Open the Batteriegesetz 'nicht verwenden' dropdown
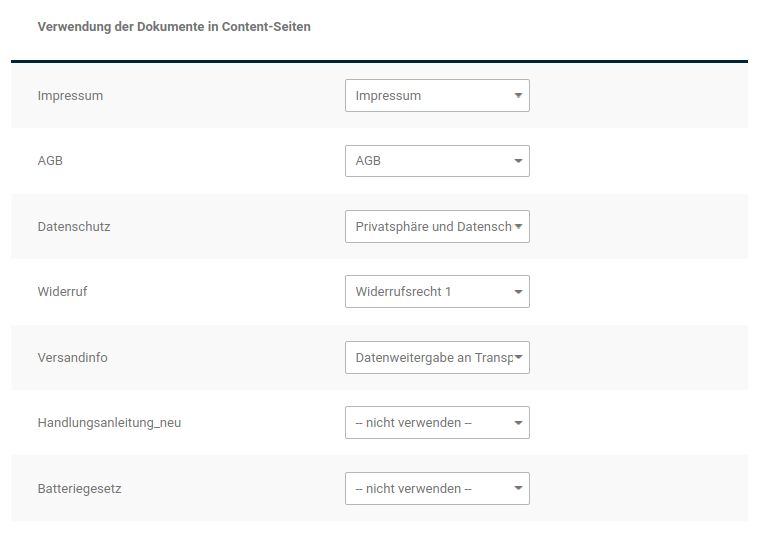This screenshot has height=533, width=757. tap(436, 489)
